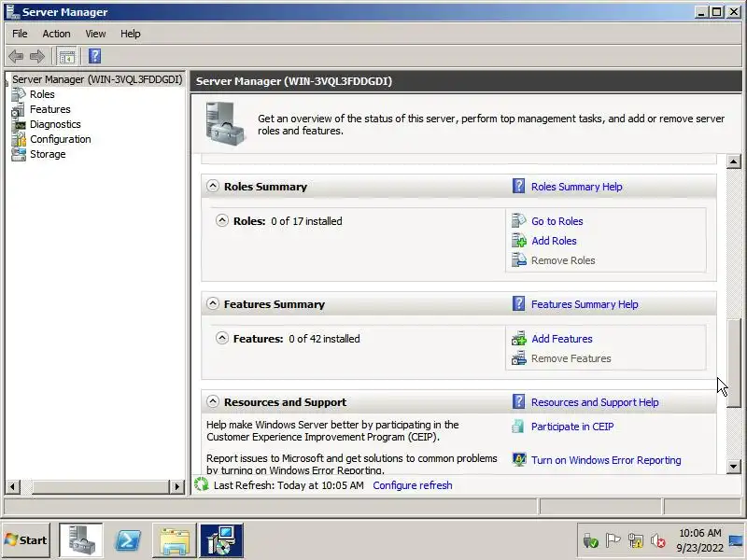
Task: Click the Add Roles link
Action: pyautogui.click(x=554, y=241)
